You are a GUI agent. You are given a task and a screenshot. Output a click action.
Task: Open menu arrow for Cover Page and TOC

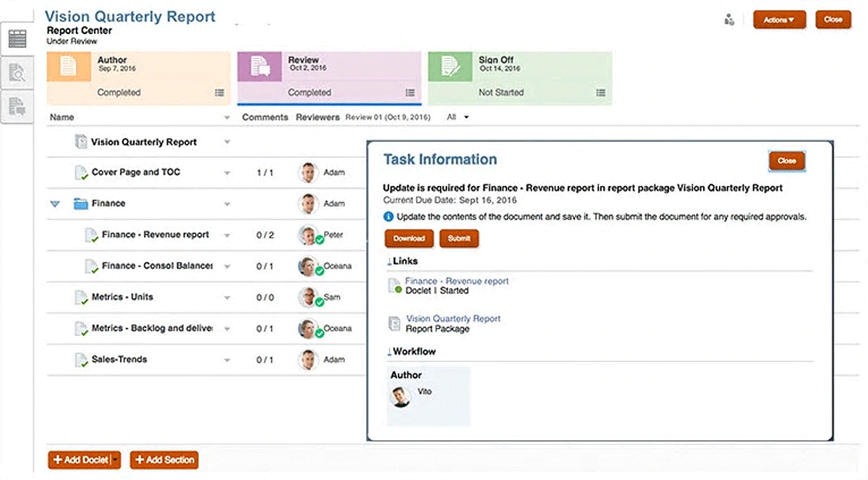[227, 173]
